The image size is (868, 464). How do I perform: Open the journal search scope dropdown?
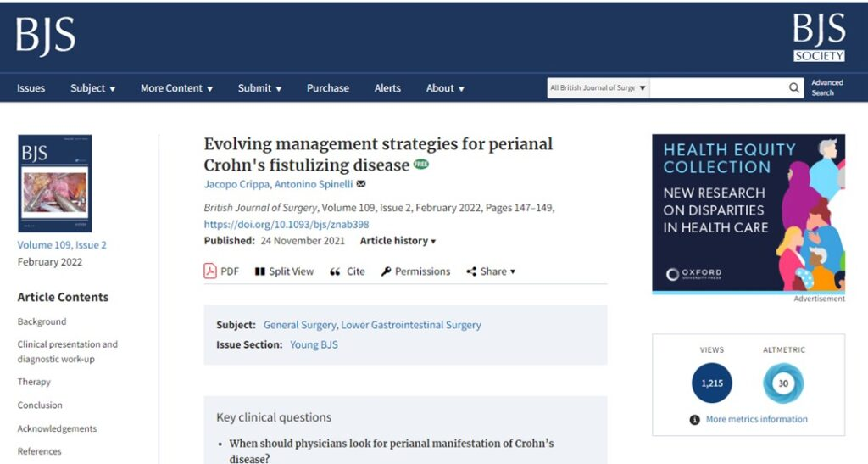[598, 88]
